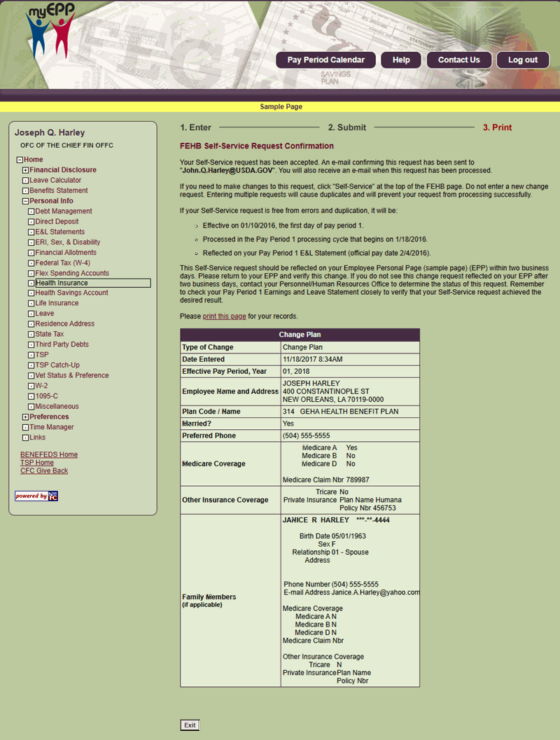Click the '1. Enter' step label
This screenshot has height=740, width=560.
click(x=195, y=127)
